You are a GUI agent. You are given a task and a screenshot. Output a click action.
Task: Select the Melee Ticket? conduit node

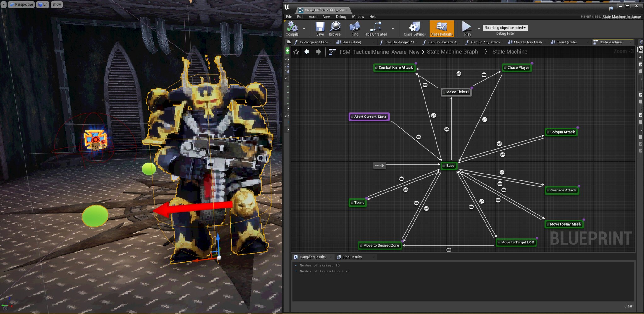coord(456,92)
